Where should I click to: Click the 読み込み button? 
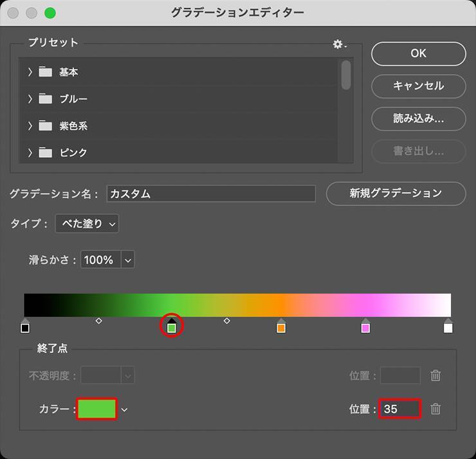point(418,118)
